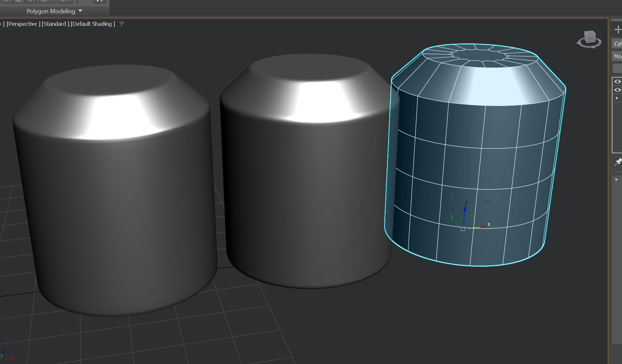The height and width of the screenshot is (364, 622).
Task: Open the [Perspective] viewport view menu
Action: coord(24,24)
